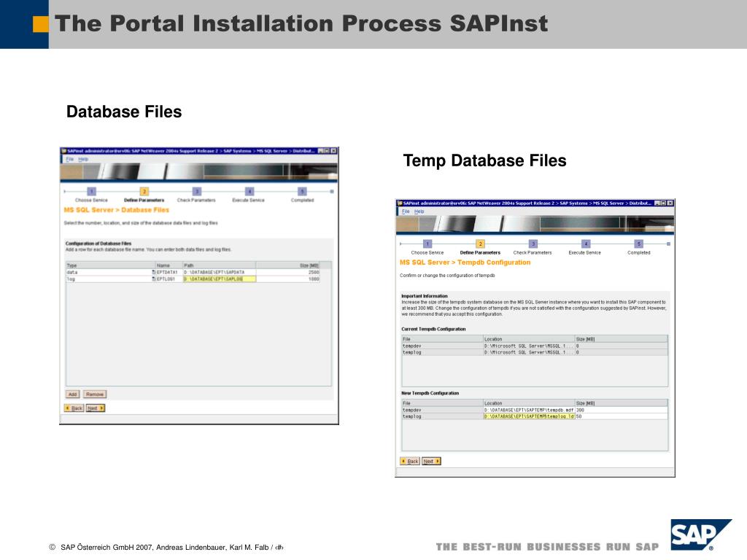Viewport: 747px width, 560px height.
Task: Open type dropdown icon on log row
Action: click(x=153, y=279)
